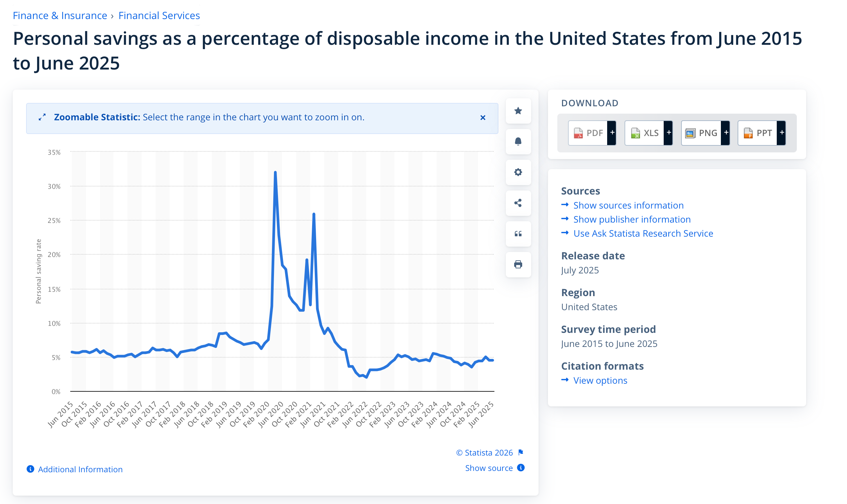
Task: Click info icon next to Show source
Action: pos(521,468)
